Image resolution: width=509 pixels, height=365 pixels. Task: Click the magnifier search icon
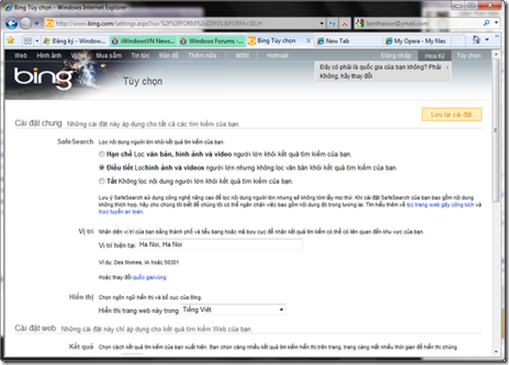coord(486,23)
